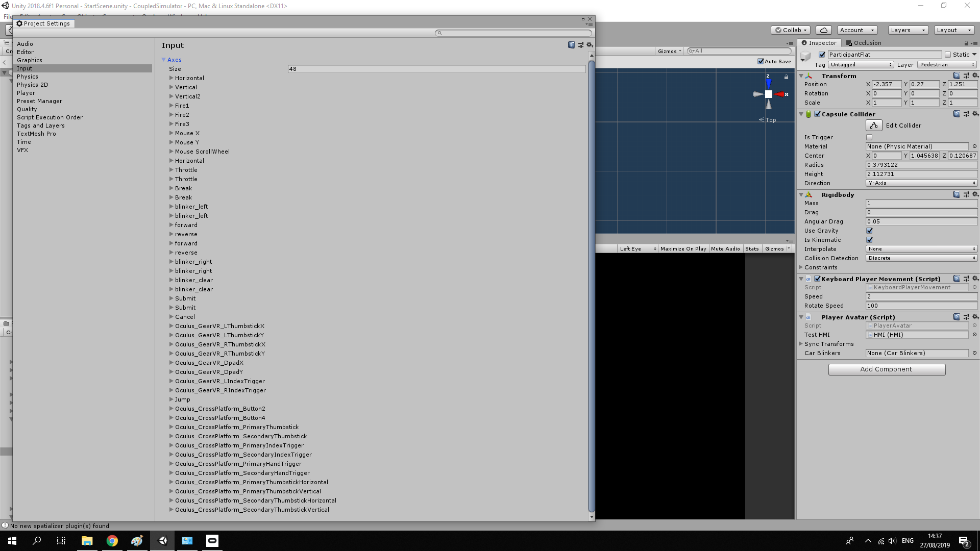The width and height of the screenshot is (980, 551).
Task: Open the Direction Y-Axis dropdown
Action: (921, 183)
